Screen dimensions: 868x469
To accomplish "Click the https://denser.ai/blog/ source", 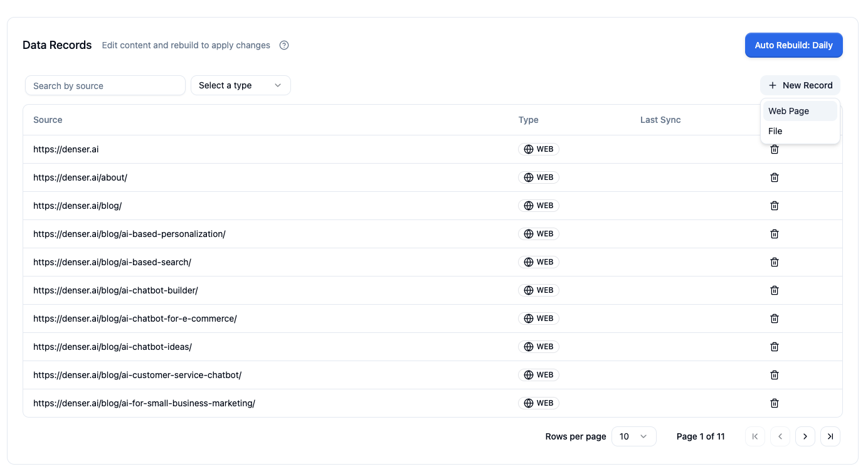I will [78, 206].
